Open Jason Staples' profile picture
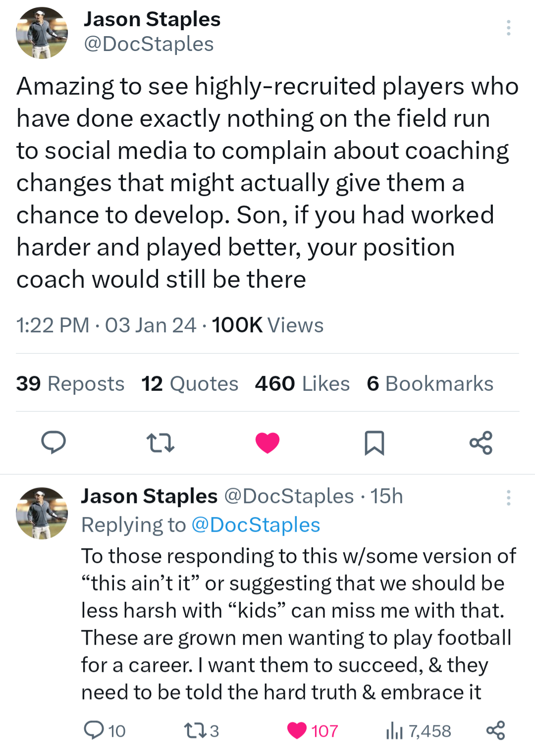Image resolution: width=535 pixels, height=756 pixels. pyautogui.click(x=43, y=31)
